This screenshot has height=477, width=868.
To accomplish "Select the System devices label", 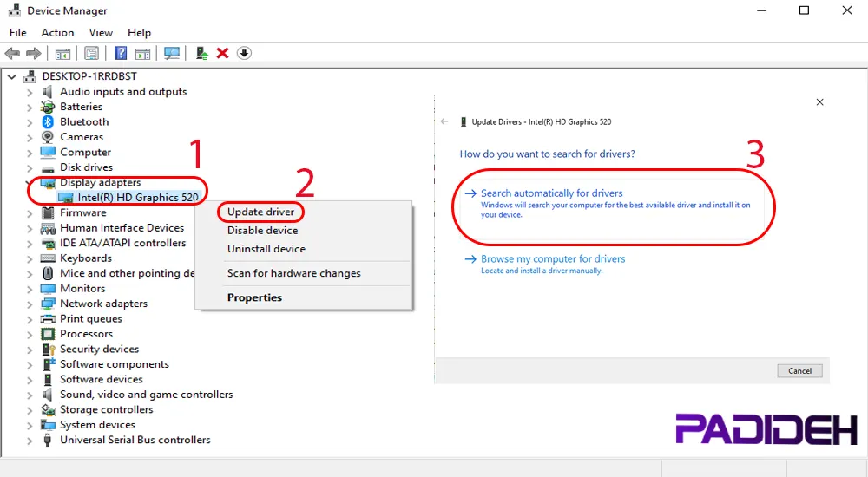I will click(x=97, y=425).
